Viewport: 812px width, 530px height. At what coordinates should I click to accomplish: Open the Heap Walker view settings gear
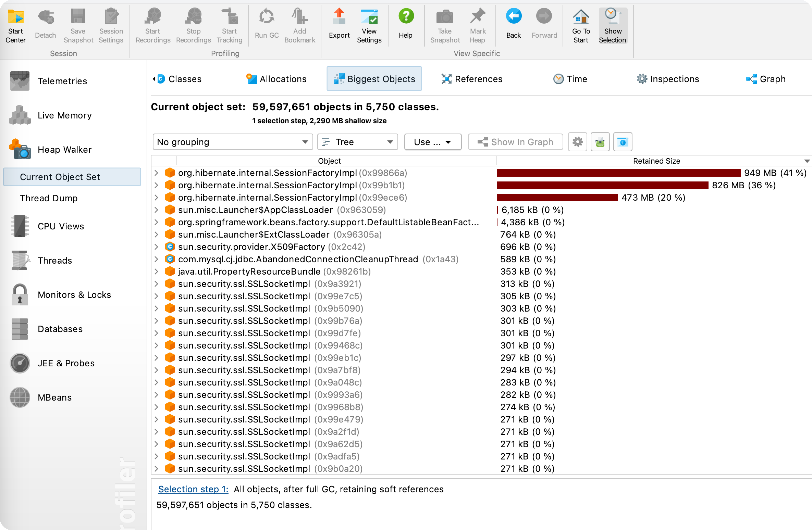tap(577, 142)
